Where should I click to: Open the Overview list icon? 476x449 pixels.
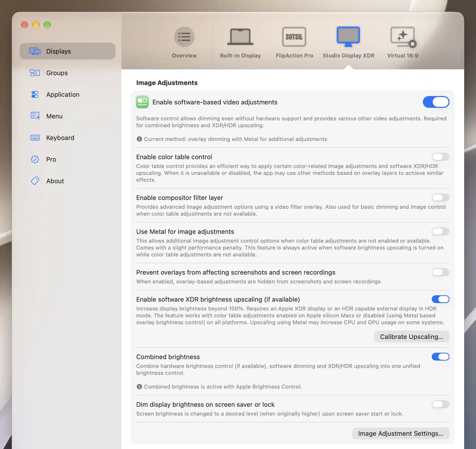184,37
